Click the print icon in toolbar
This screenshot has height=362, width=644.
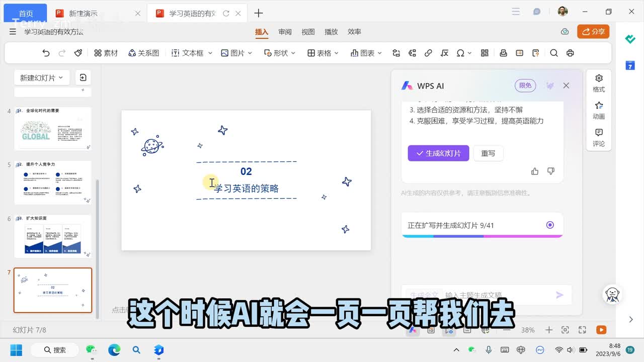(570, 53)
